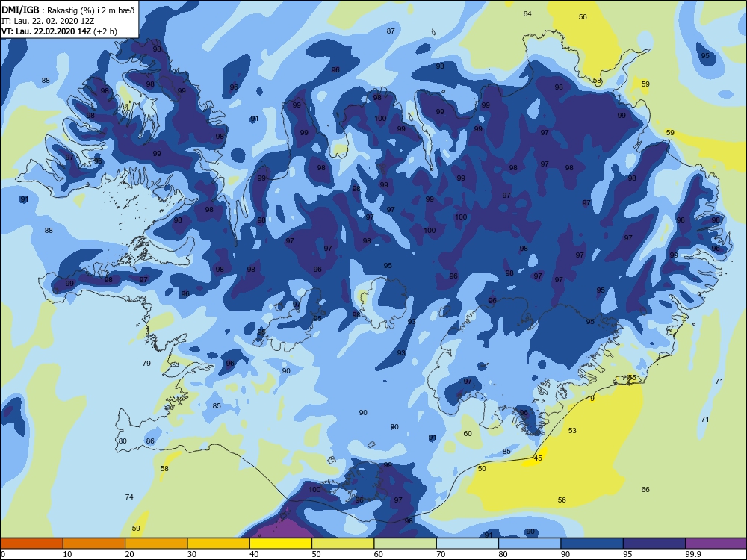
Task: Click the humidity value '64' on the map
Action: pyautogui.click(x=527, y=13)
